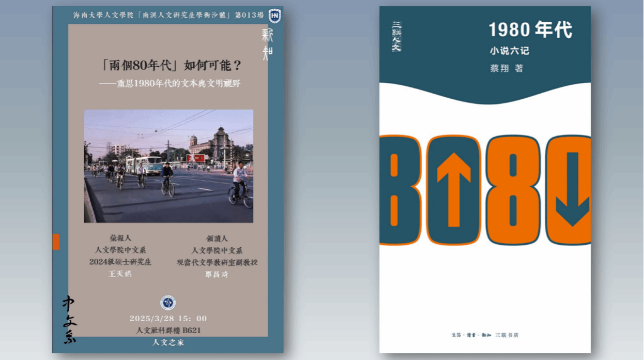Click the 新知 calligraphy mark on poster
The height and width of the screenshot is (360, 644).
[267, 44]
